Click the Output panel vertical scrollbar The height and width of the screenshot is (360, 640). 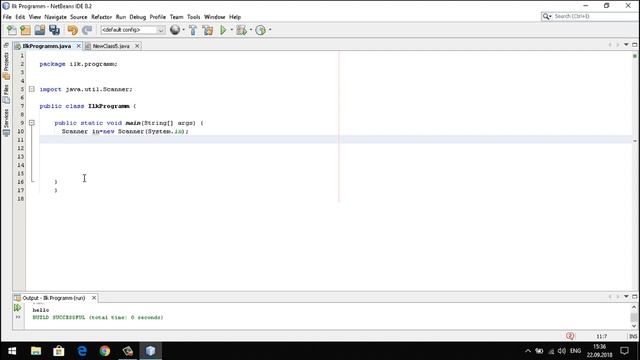[x=634, y=316]
